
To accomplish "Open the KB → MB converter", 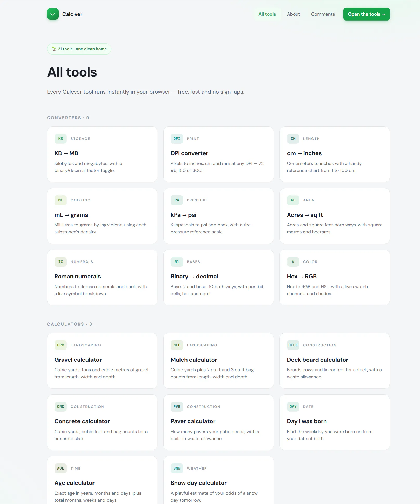I will [x=102, y=154].
